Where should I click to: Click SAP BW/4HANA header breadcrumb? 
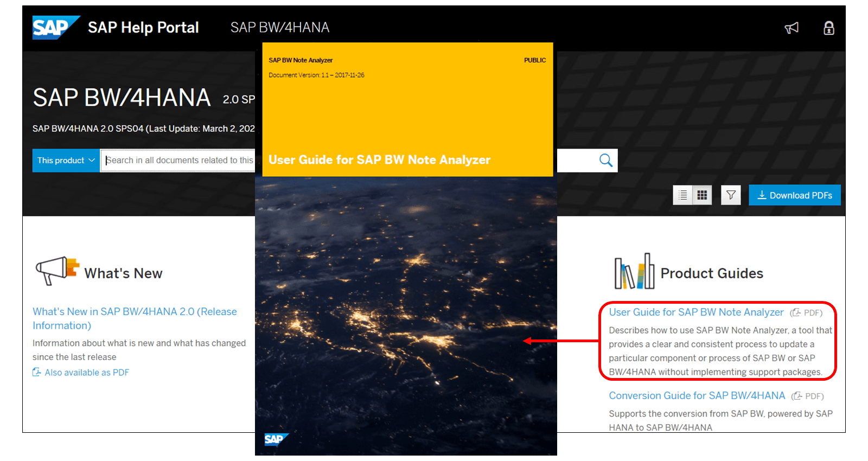click(x=280, y=28)
